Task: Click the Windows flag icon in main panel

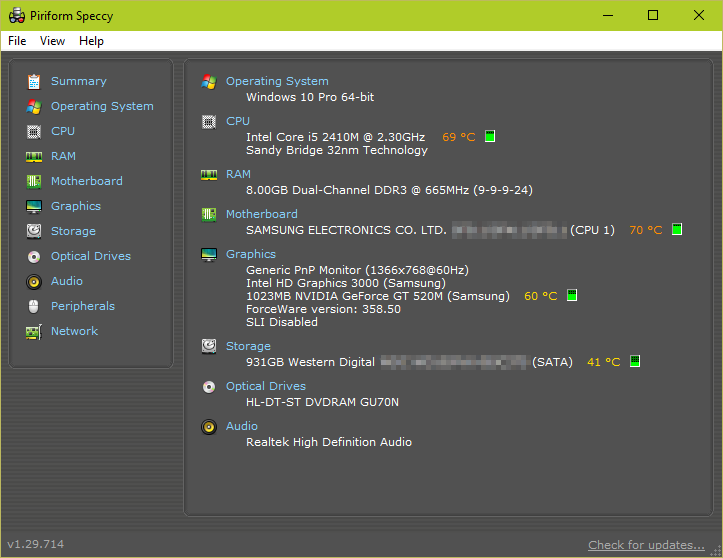Action: coord(209,82)
